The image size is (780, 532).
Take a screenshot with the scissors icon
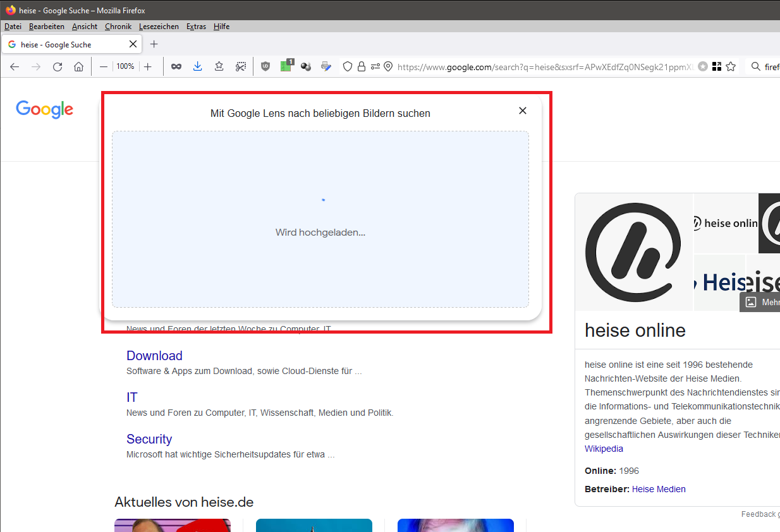pyautogui.click(x=241, y=66)
